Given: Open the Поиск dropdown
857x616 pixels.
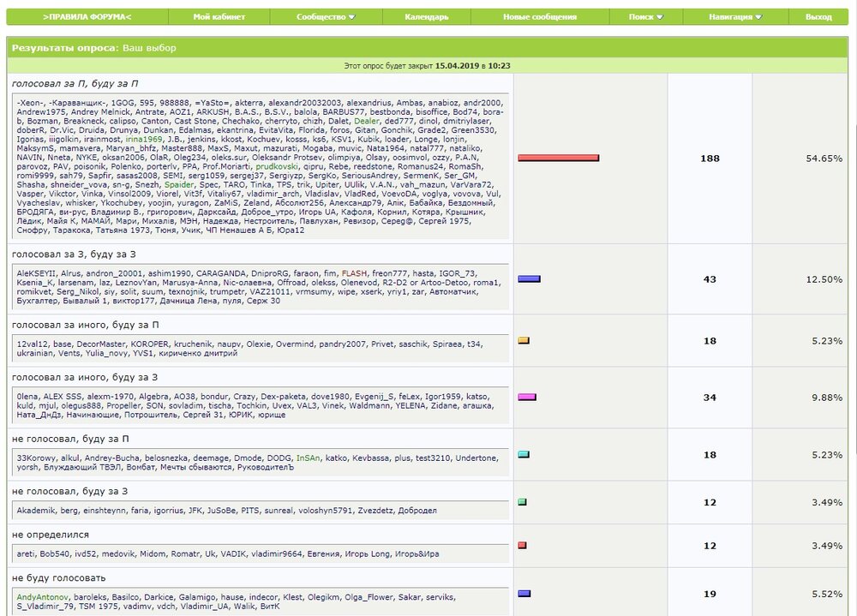Looking at the screenshot, I should tap(645, 17).
